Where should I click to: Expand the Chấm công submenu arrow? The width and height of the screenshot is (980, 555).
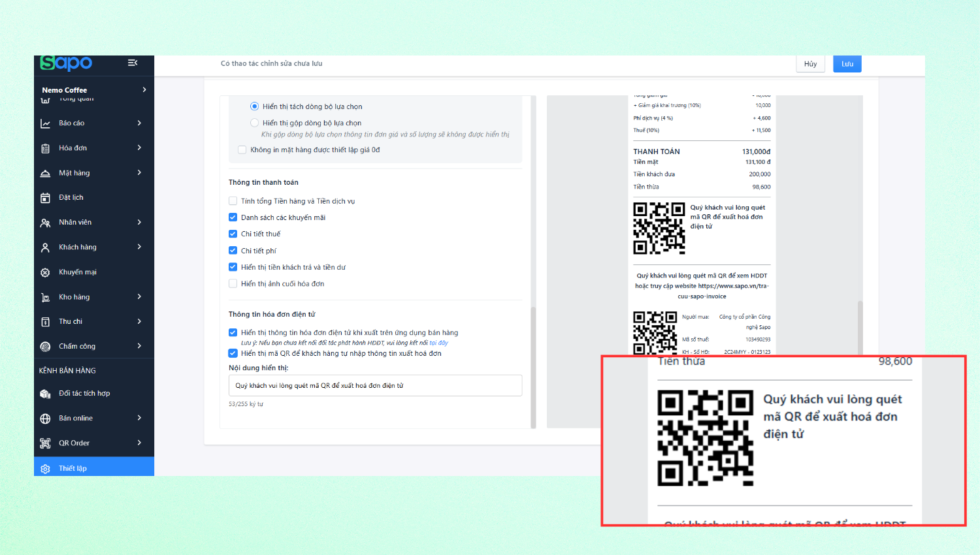point(139,346)
